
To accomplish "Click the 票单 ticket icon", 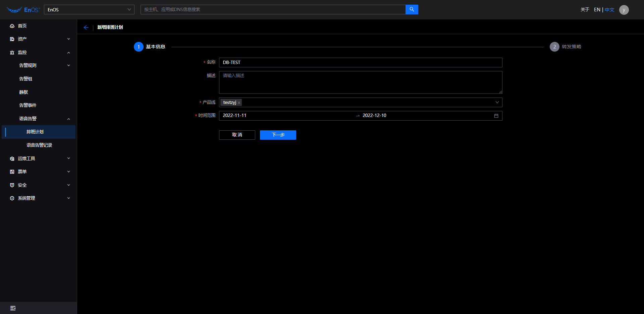I will point(12,172).
